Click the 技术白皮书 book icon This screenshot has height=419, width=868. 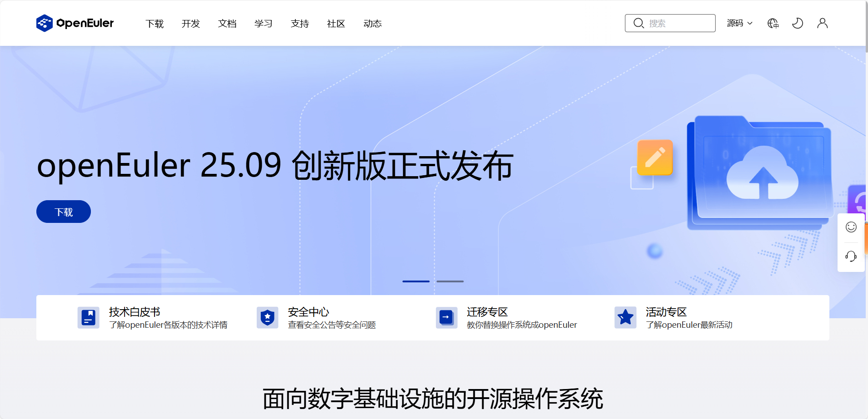click(x=88, y=317)
